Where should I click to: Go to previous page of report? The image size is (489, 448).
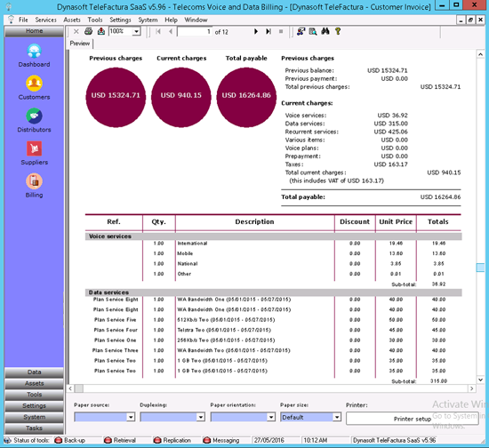coord(171,31)
